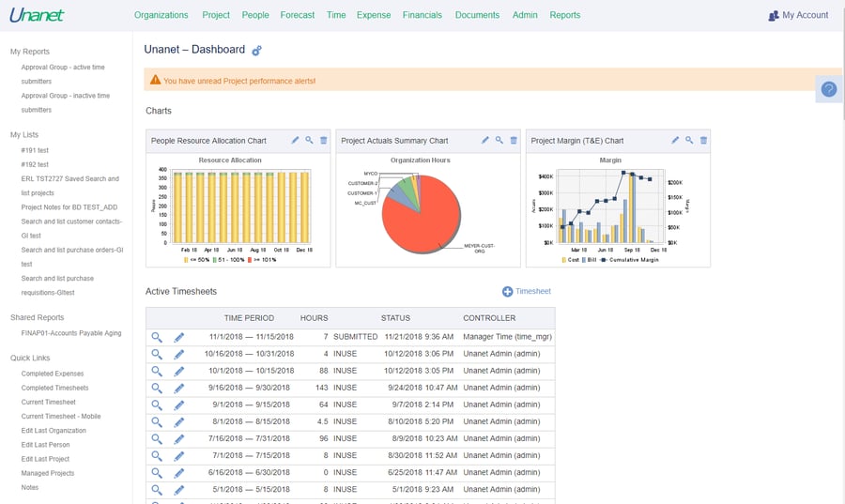845x504 pixels.
Task: Open the #192 test list
Action: [x=35, y=164]
